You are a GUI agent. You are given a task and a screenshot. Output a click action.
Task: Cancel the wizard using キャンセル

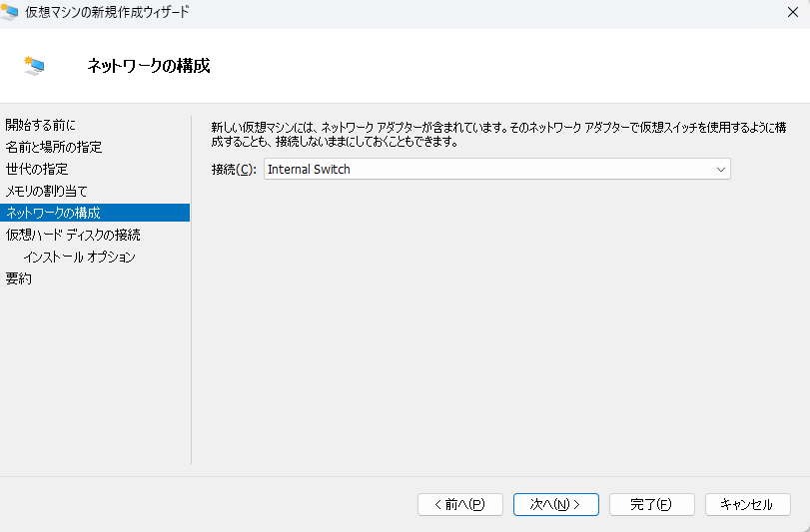[x=747, y=504]
